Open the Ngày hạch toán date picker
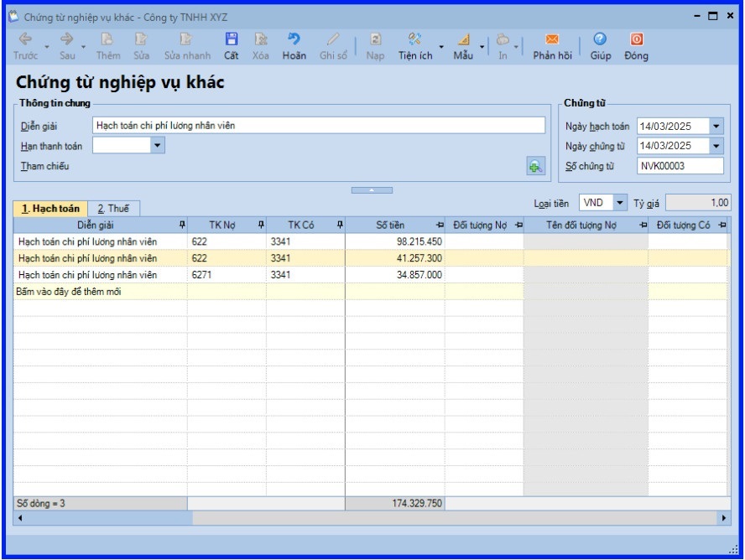This screenshot has height=560, width=745. coord(716,127)
